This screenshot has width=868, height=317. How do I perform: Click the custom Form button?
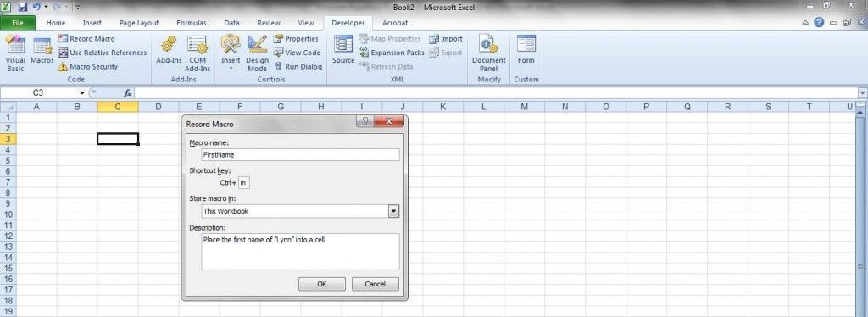[526, 50]
